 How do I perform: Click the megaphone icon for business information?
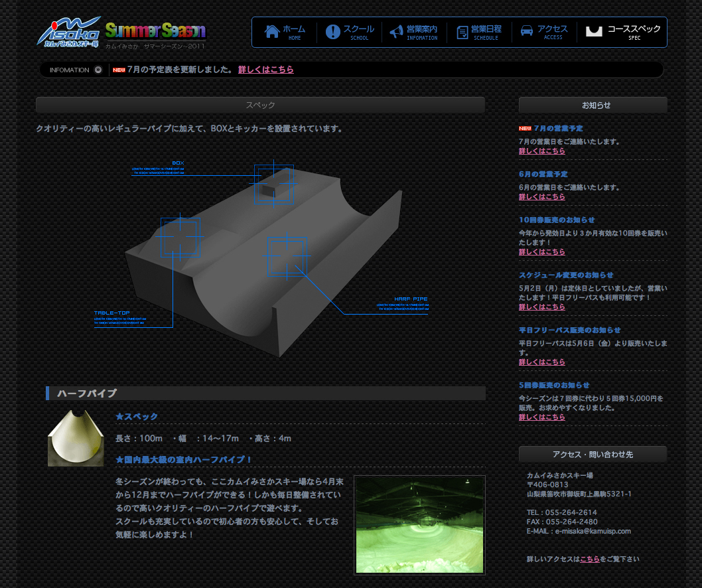396,32
